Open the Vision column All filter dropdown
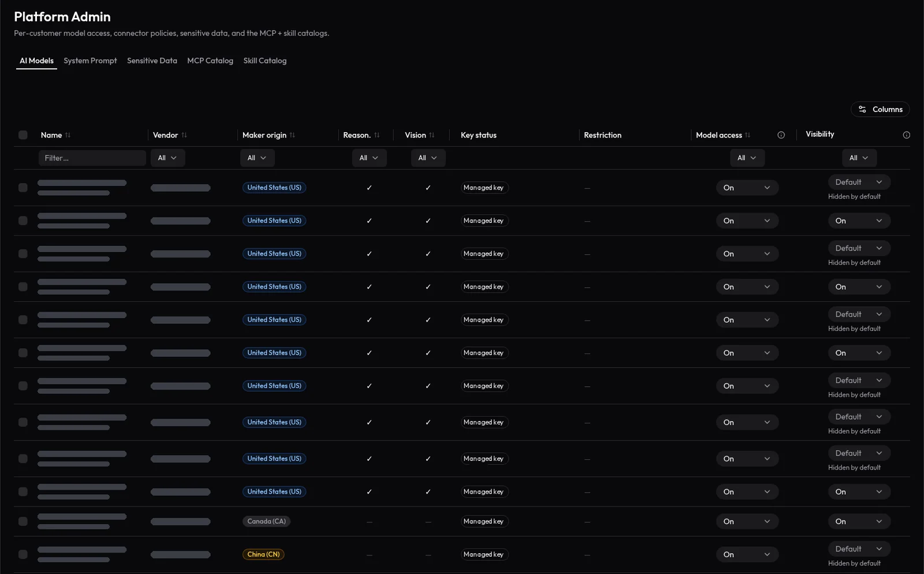924x574 pixels. [428, 158]
